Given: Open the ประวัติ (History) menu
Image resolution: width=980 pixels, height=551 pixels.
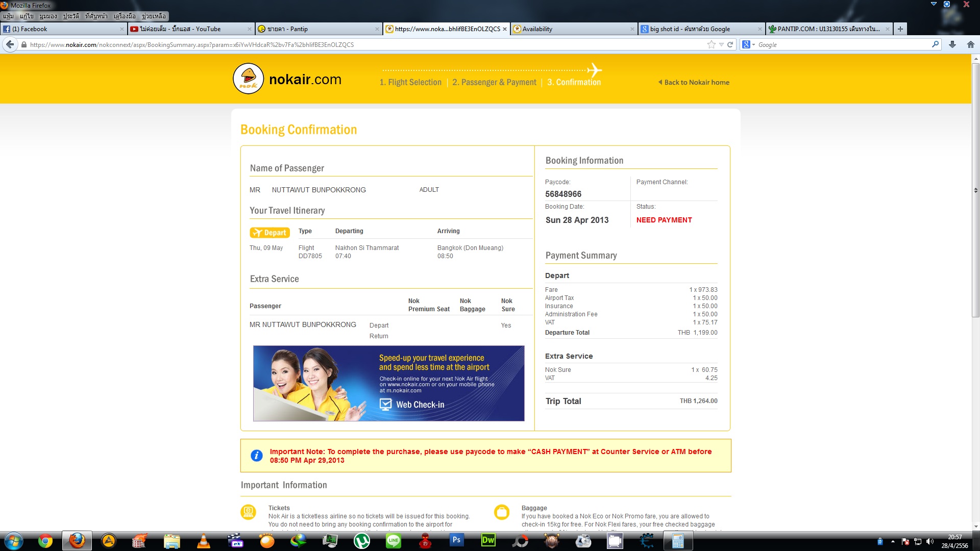Looking at the screenshot, I should pos(71,16).
